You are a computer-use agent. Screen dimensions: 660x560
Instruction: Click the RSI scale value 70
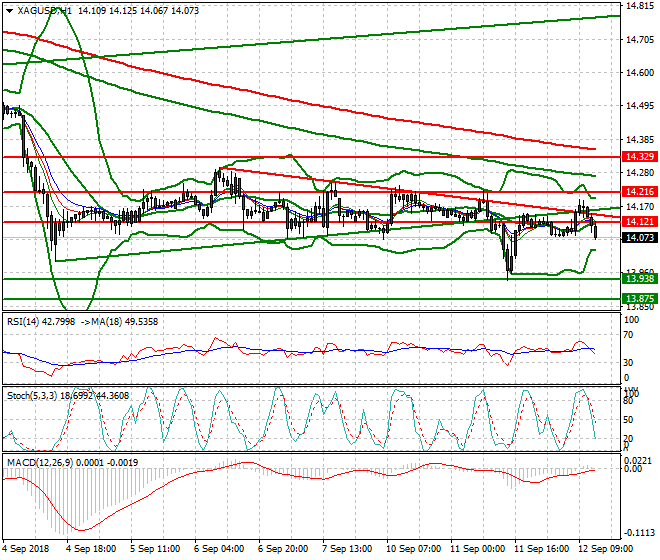tap(628, 335)
